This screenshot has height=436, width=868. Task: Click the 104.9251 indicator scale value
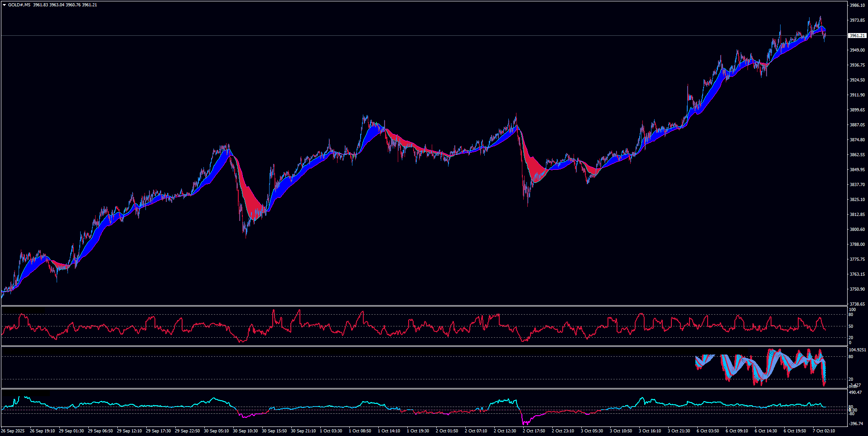tap(857, 350)
